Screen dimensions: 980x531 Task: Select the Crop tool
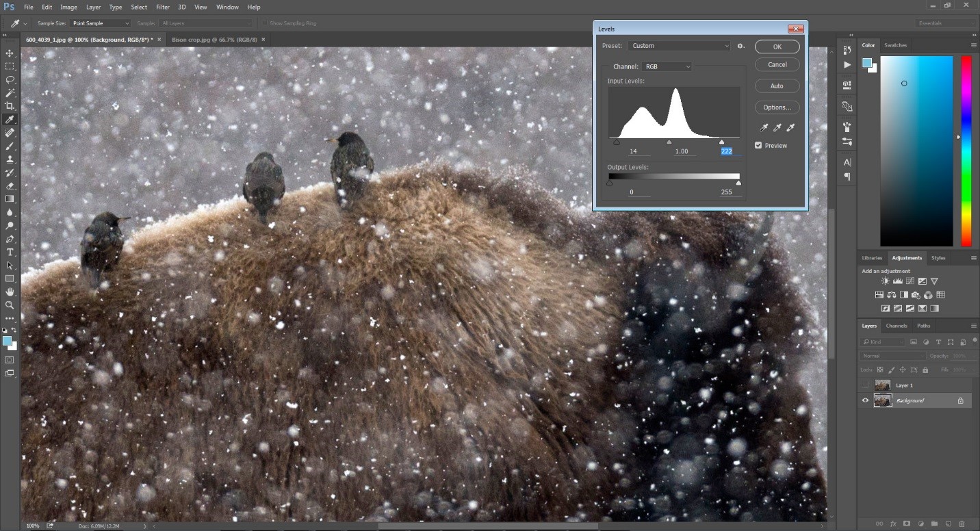[x=10, y=106]
